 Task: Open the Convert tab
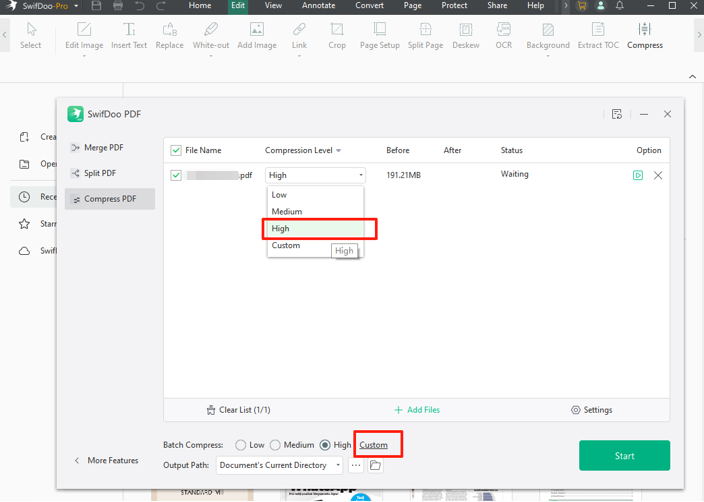[x=370, y=6]
